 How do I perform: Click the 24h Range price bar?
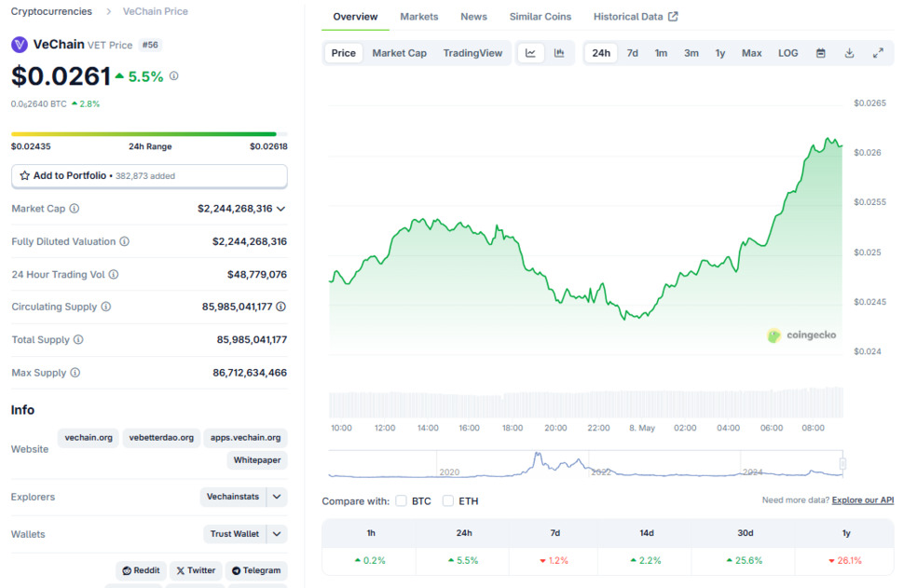[x=149, y=134]
